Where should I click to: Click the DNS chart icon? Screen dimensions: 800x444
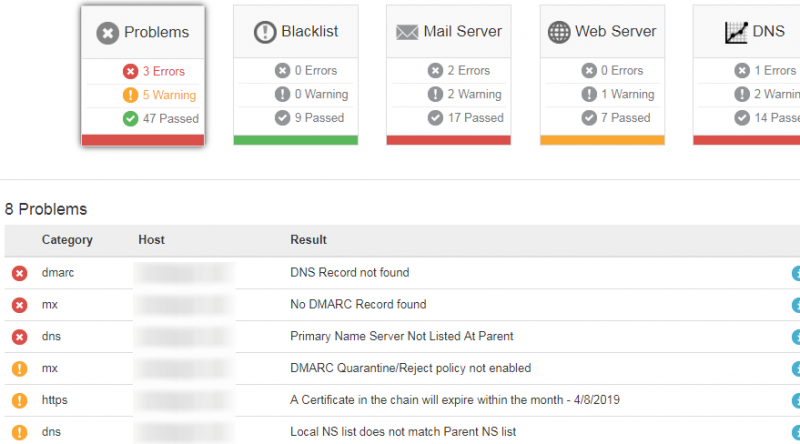(x=736, y=33)
